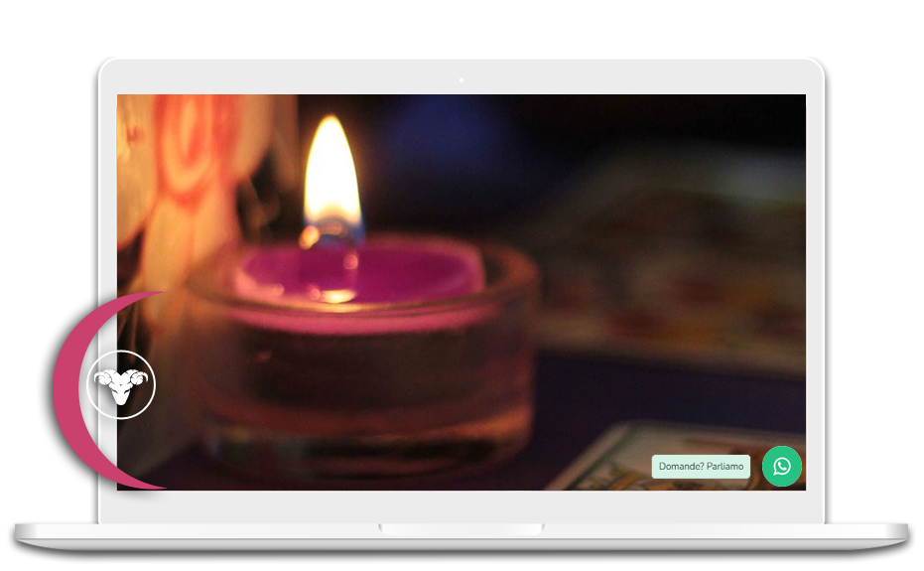
Task: Click the laptop webcam dot
Action: pos(462,78)
